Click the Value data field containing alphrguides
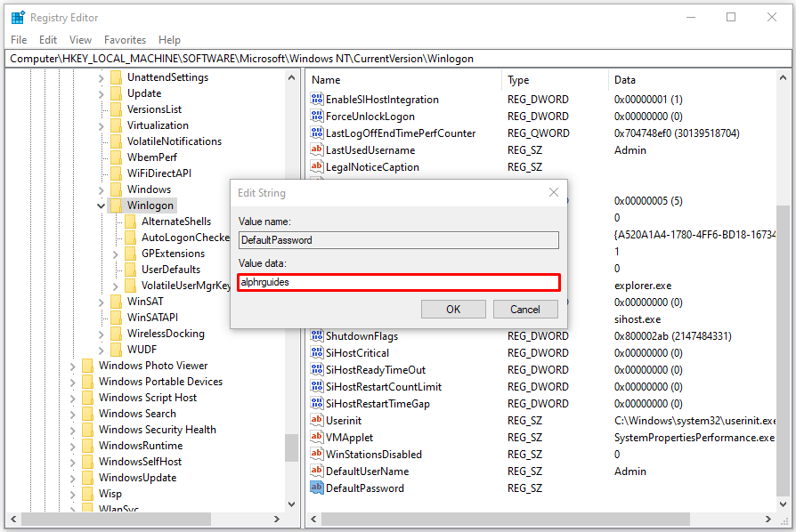 (399, 282)
